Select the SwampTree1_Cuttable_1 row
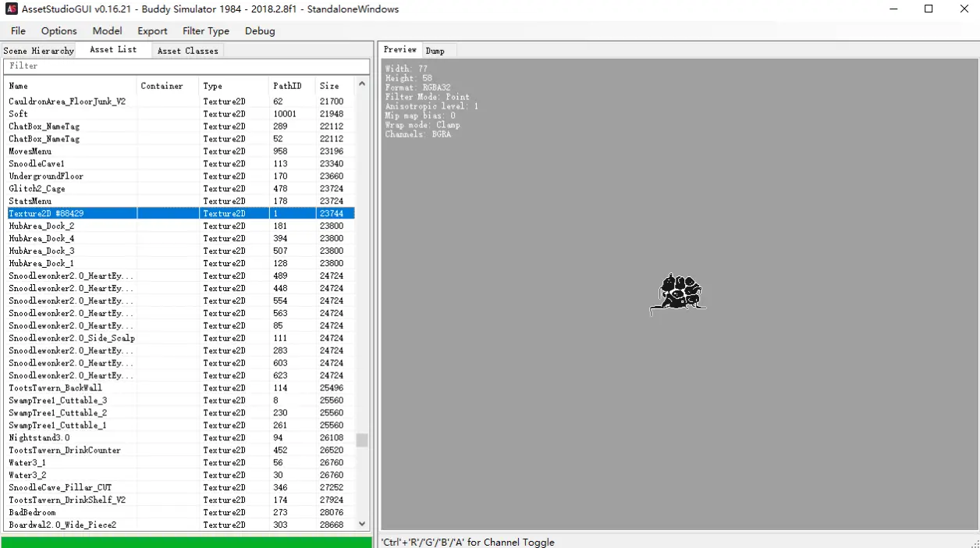The image size is (980, 548). [x=179, y=425]
